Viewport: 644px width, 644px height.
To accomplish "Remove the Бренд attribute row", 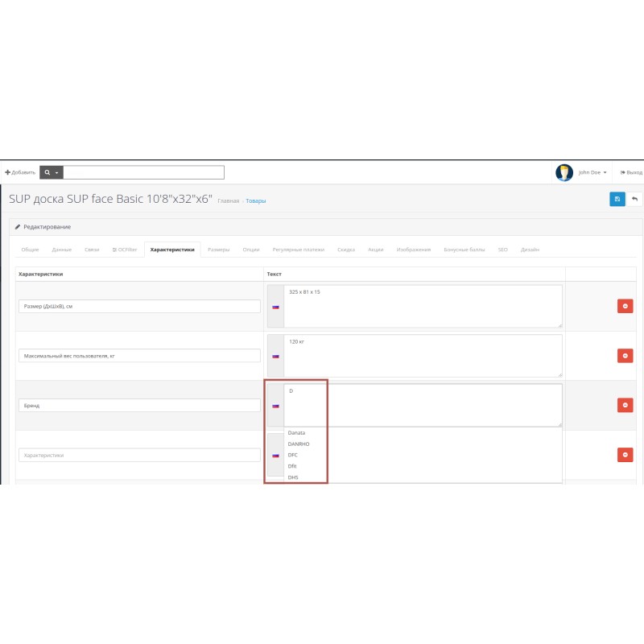I will pyautogui.click(x=625, y=405).
